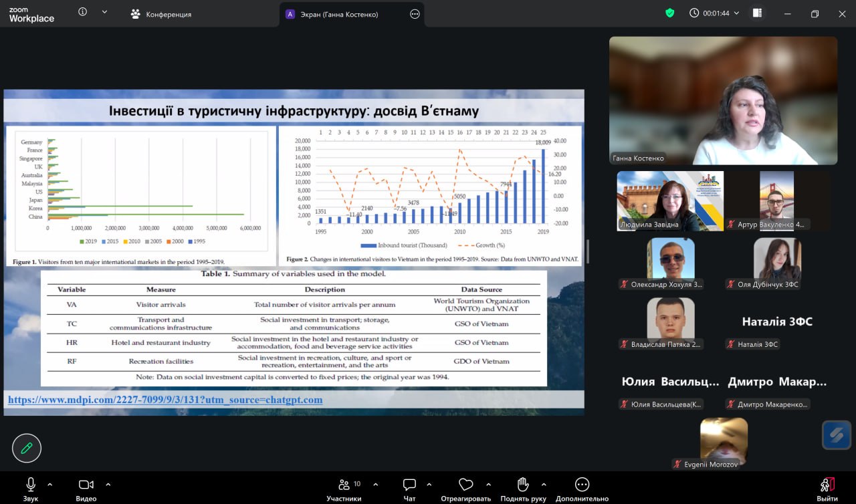Expand video options arrow next to Видео
The height and width of the screenshot is (504, 856).
[x=108, y=484]
